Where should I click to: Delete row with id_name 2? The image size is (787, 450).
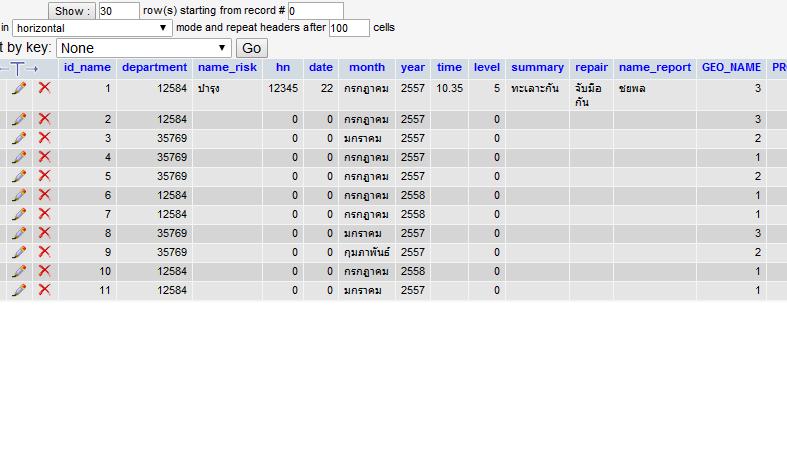point(44,119)
